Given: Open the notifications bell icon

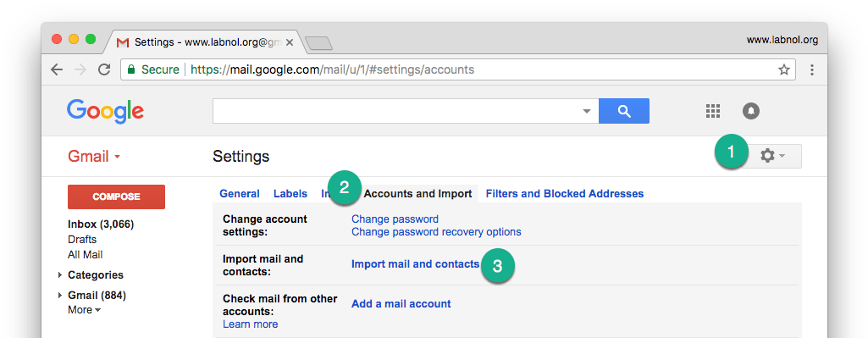Looking at the screenshot, I should pyautogui.click(x=750, y=111).
